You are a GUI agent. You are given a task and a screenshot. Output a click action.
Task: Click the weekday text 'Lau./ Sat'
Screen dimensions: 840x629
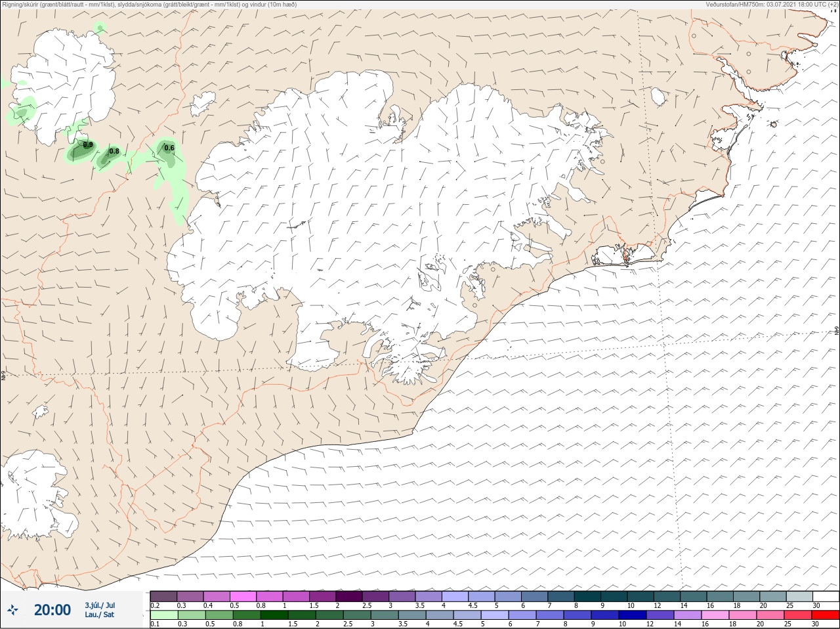click(x=100, y=615)
